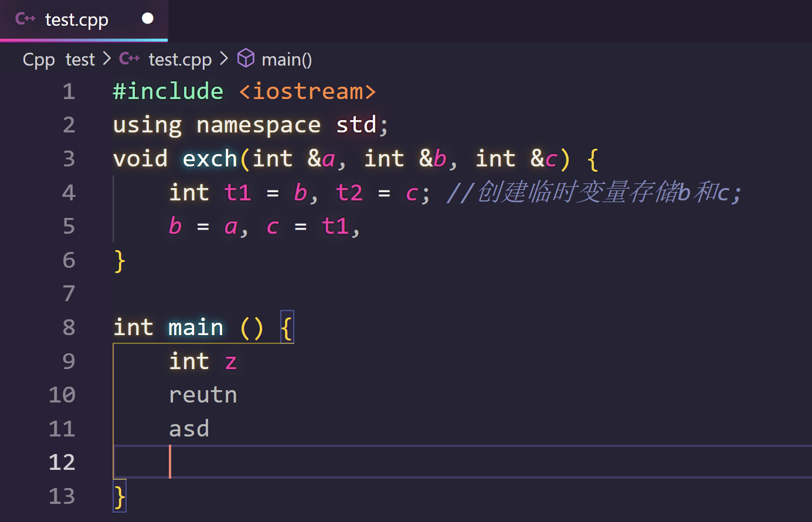Click parameter '&b' on line 3
This screenshot has width=812, height=522.
tap(433, 159)
